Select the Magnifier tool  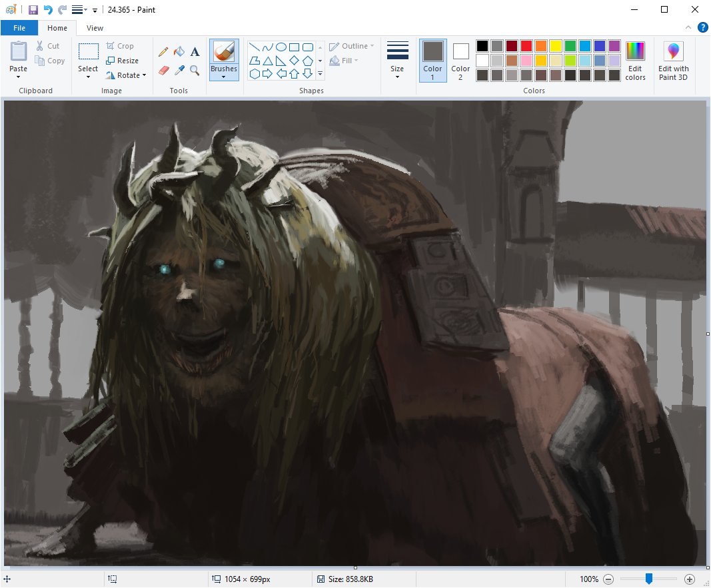(195, 70)
